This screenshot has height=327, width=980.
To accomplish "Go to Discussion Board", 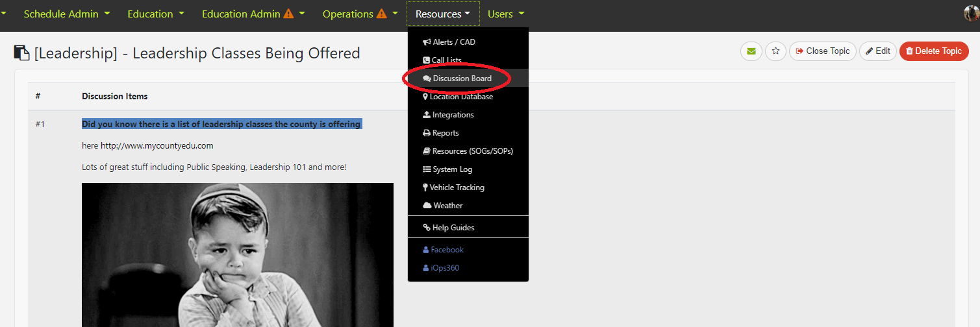I will pyautogui.click(x=468, y=79).
